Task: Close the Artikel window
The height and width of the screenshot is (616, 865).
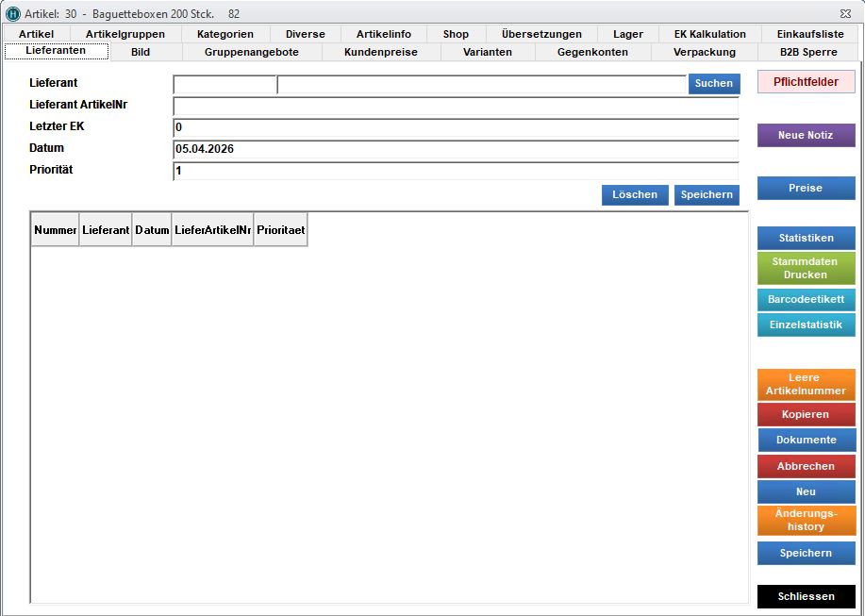Action: tap(844, 14)
